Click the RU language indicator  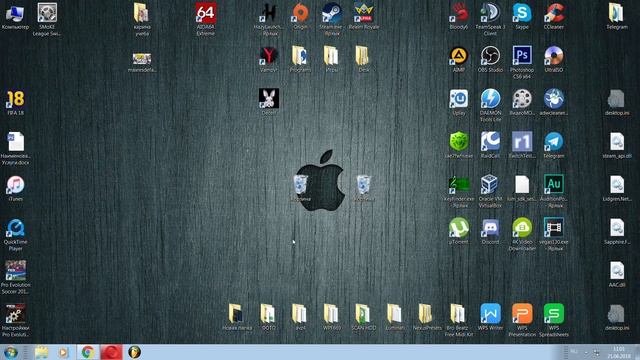pos(574,352)
